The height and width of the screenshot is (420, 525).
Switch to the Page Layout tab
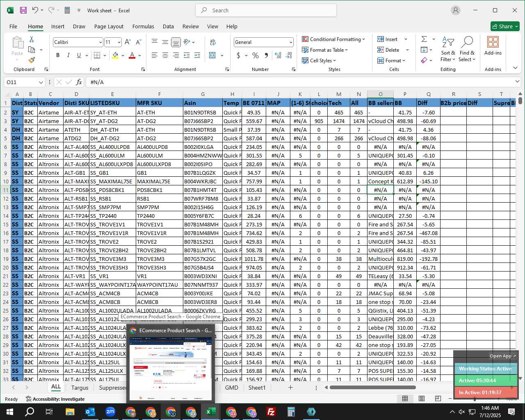point(109,26)
